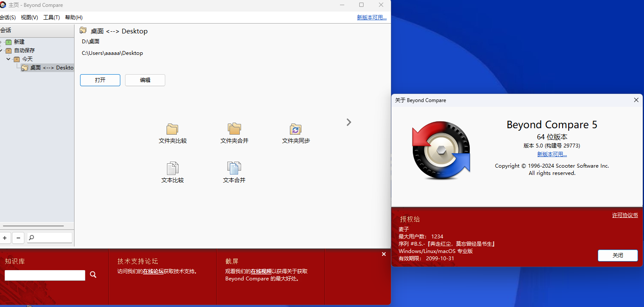Click the 打开 button
The height and width of the screenshot is (307, 644).
(100, 80)
